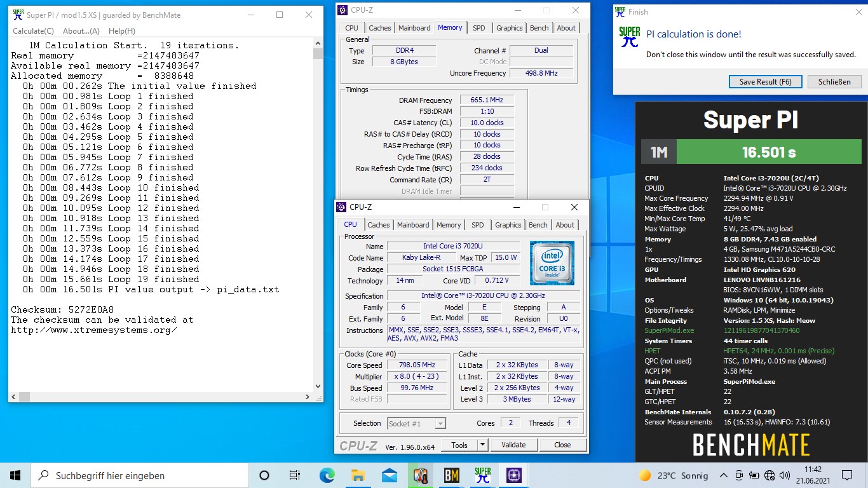Click the front CPU-Z window title icon
Image resolution: width=868 pixels, height=488 pixels.
point(341,207)
